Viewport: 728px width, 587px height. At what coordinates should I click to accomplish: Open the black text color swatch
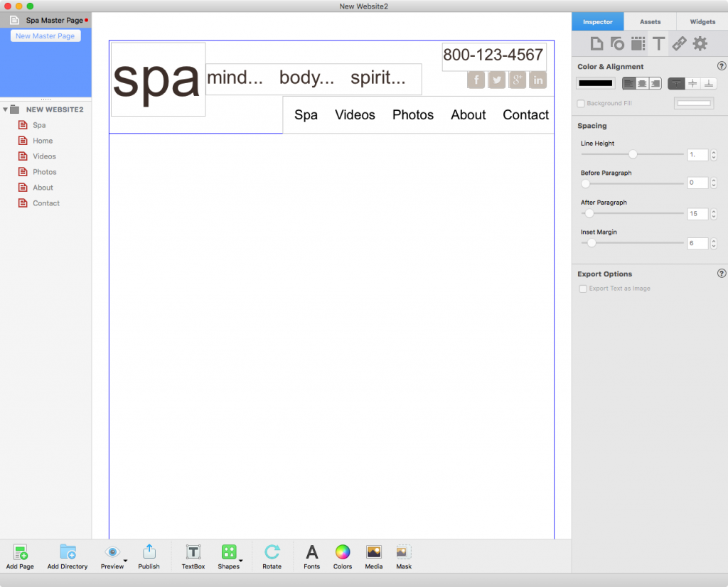[596, 84]
